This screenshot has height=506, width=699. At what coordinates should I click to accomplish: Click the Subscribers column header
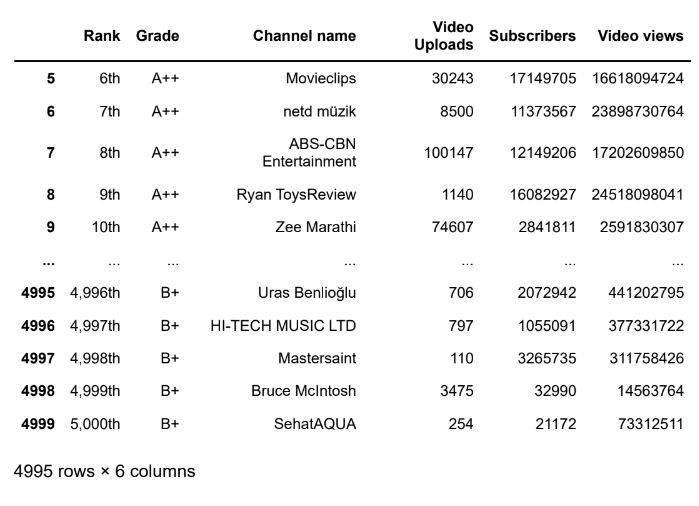(532, 36)
